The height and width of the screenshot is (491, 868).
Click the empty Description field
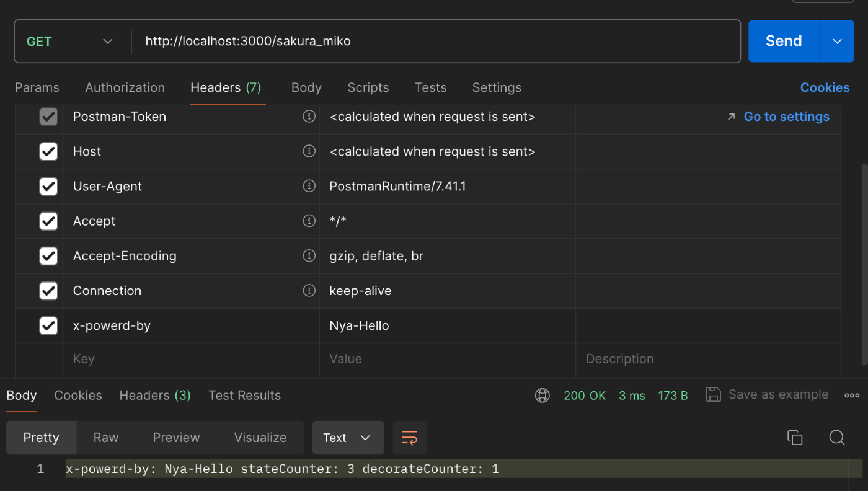coord(708,360)
